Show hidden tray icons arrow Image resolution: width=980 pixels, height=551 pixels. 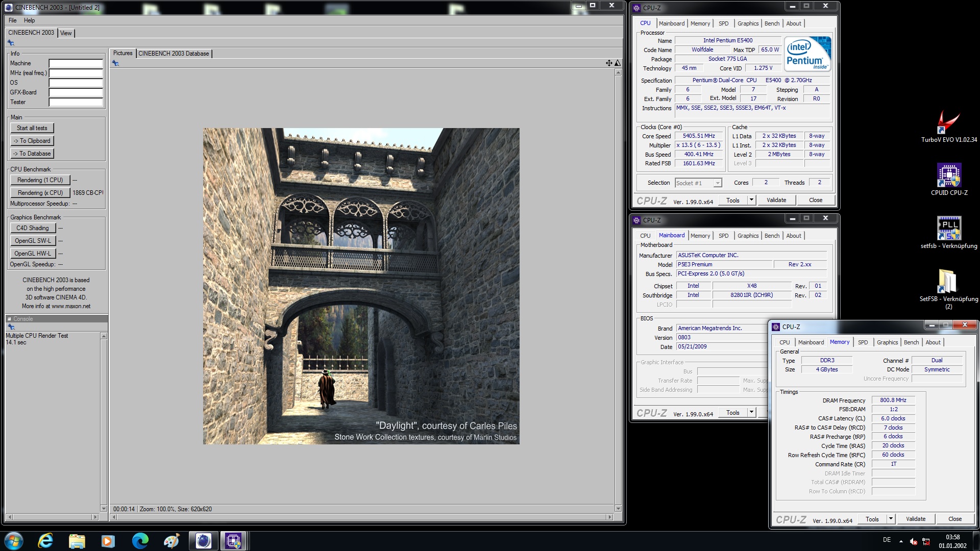click(x=901, y=541)
